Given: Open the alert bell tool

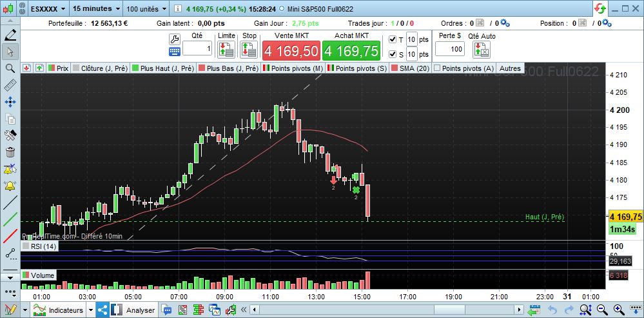Looking at the screenshot, I should 10,186.
